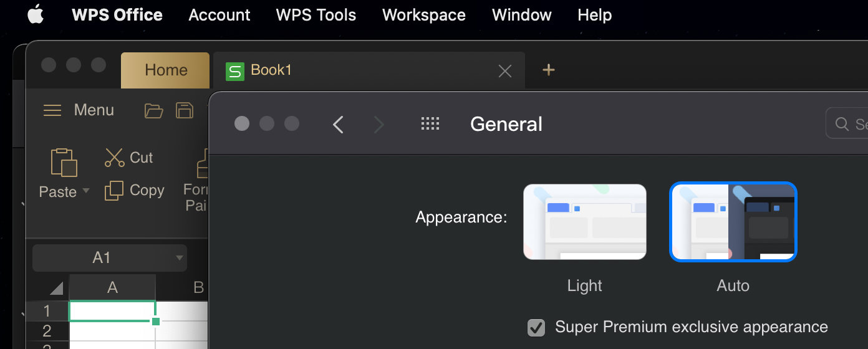Click the Cut scissors icon
This screenshot has height=349, width=868.
coord(115,158)
